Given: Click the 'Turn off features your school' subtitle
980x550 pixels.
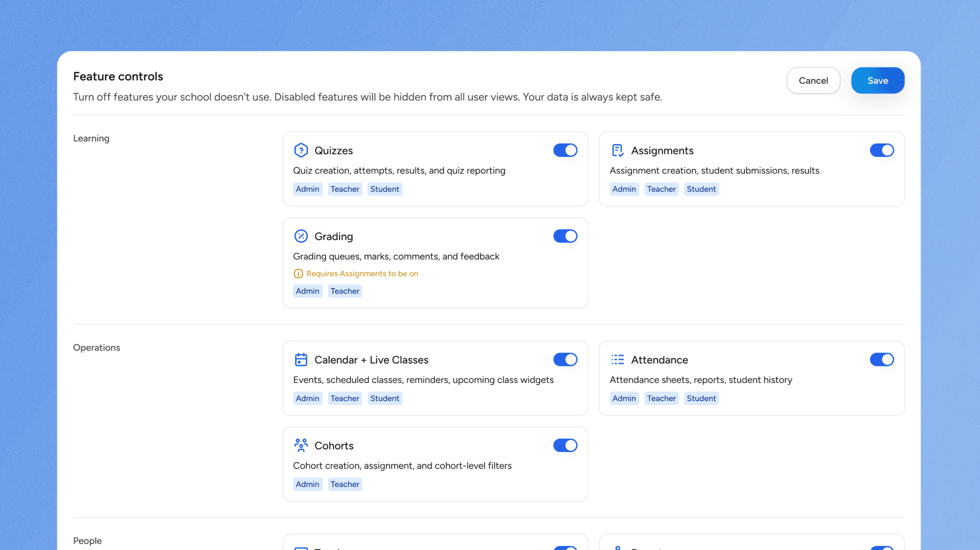Looking at the screenshot, I should pos(367,97).
